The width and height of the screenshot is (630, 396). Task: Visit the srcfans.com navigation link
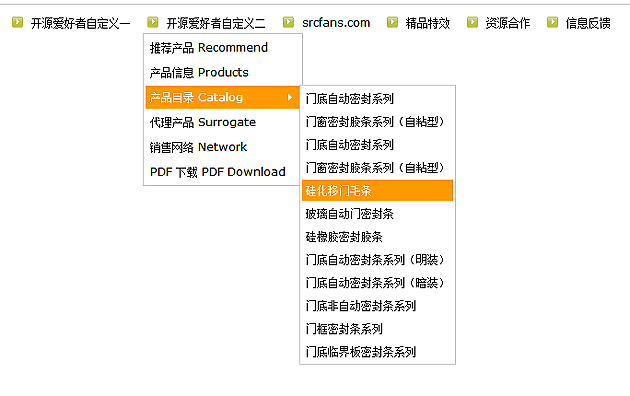pyautogui.click(x=336, y=23)
